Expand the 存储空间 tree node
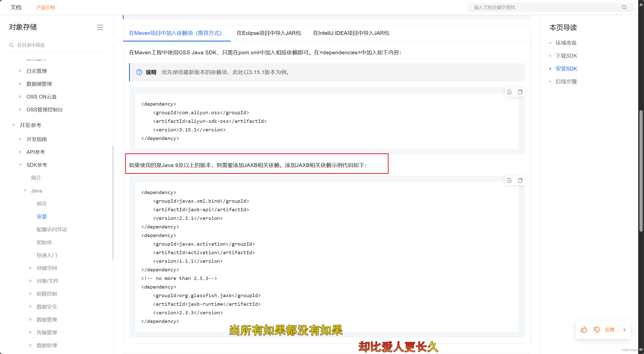 point(30,268)
